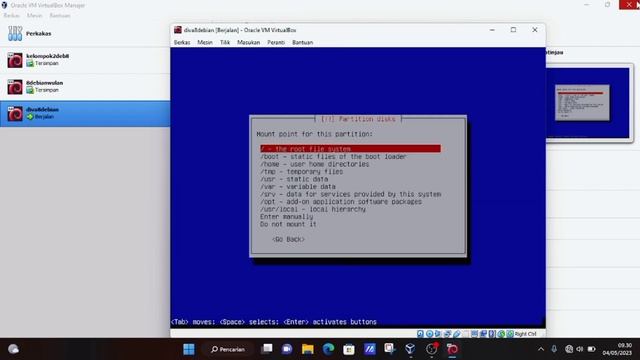Click the recording status icon
The height and width of the screenshot is (360, 640).
[x=483, y=334]
